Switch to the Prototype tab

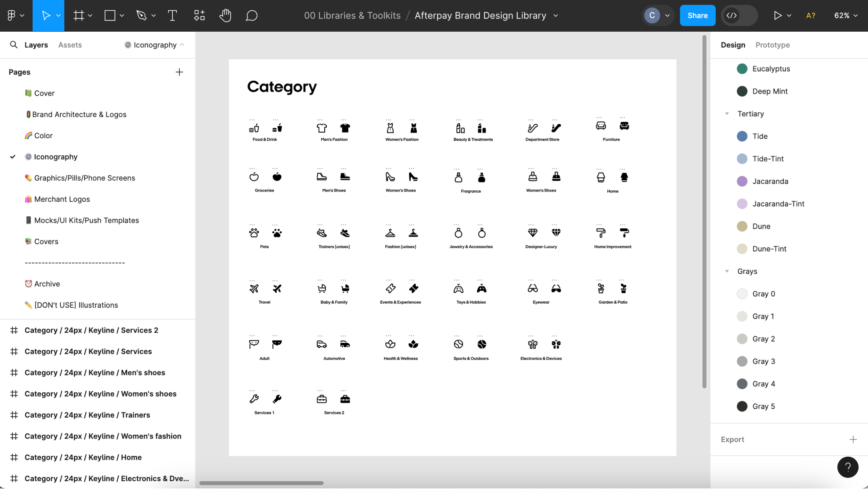[772, 45]
